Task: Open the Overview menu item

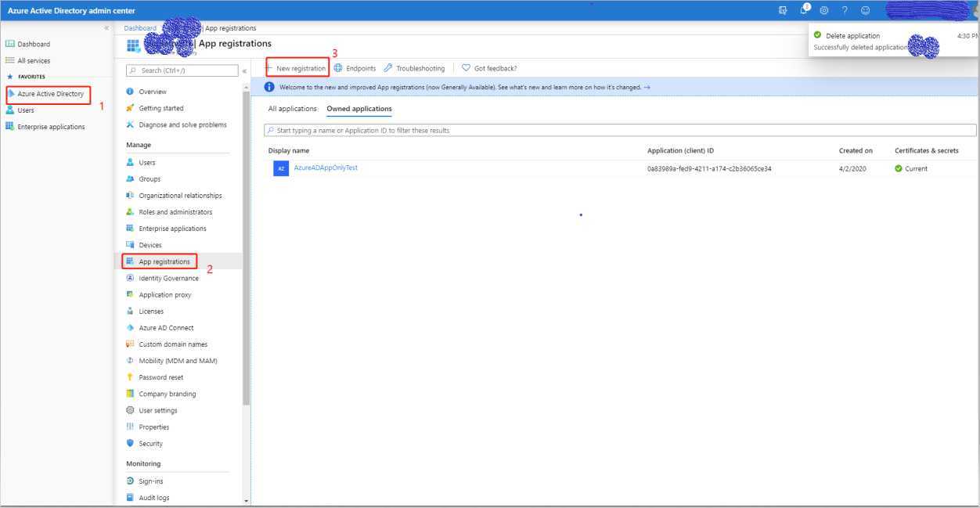Action: click(153, 92)
